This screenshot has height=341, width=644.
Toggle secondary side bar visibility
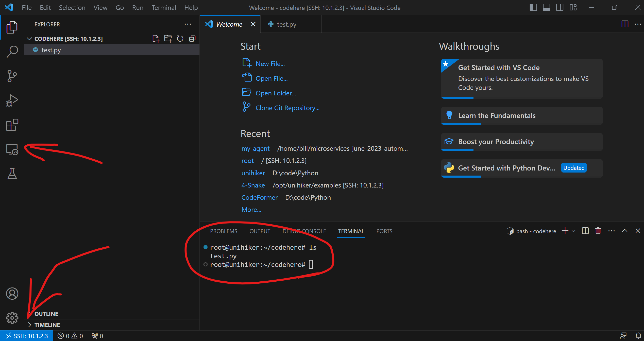point(560,7)
